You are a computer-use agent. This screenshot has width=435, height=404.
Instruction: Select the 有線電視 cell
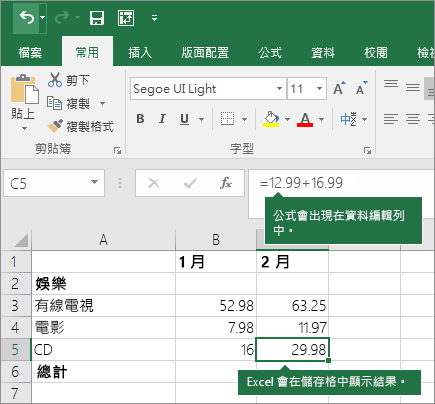103,306
